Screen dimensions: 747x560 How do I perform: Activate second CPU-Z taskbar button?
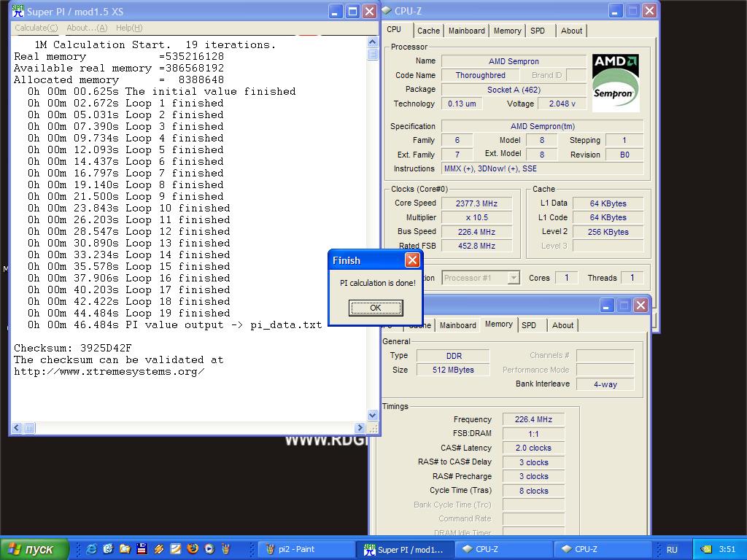pos(603,549)
